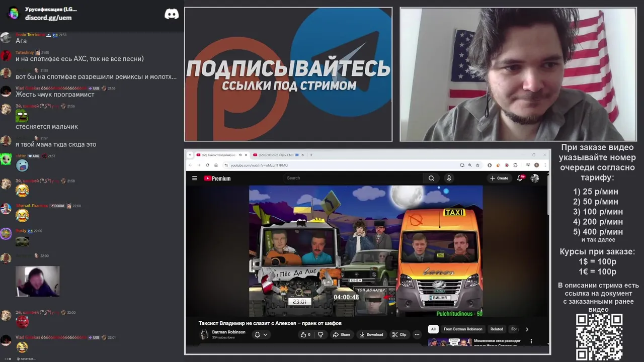Click the Discord logo in the chat header
This screenshot has width=644, height=362.
[172, 14]
